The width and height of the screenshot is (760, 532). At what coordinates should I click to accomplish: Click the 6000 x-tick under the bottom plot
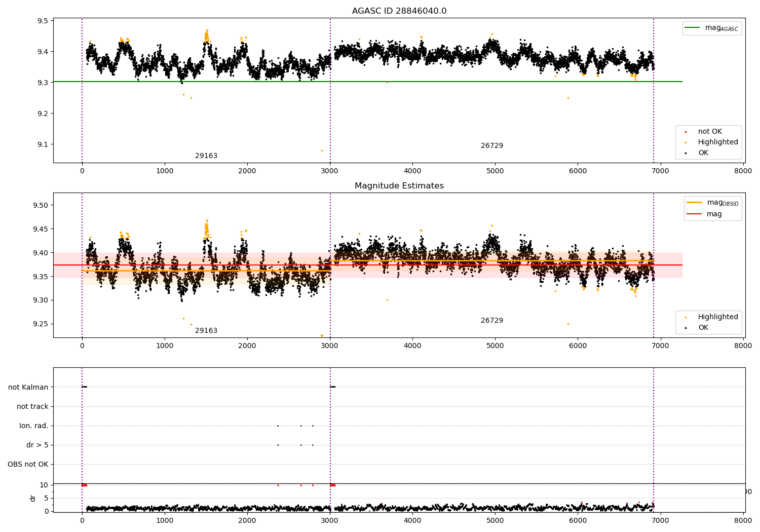578,520
